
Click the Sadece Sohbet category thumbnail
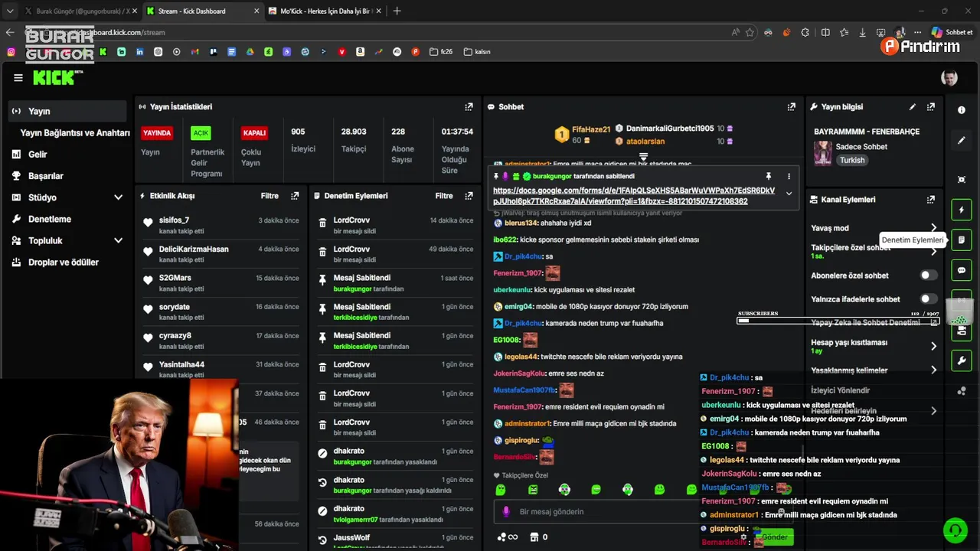click(823, 153)
